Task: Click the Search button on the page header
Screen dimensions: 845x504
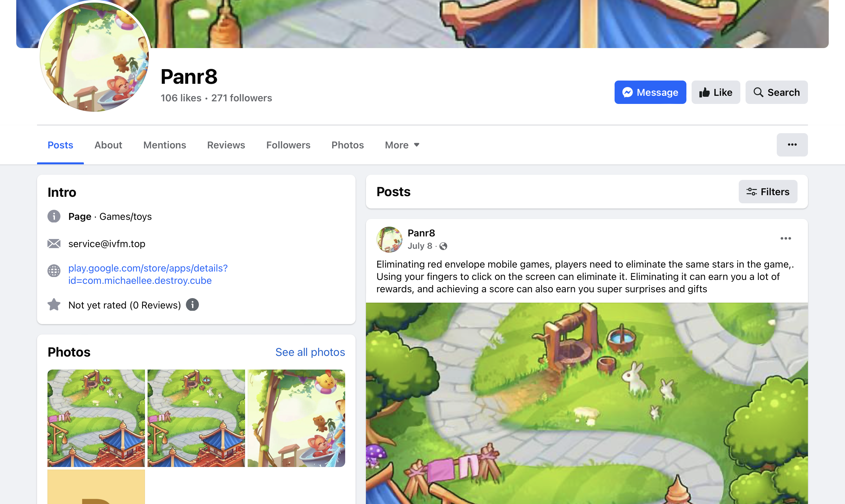Action: coord(777,92)
